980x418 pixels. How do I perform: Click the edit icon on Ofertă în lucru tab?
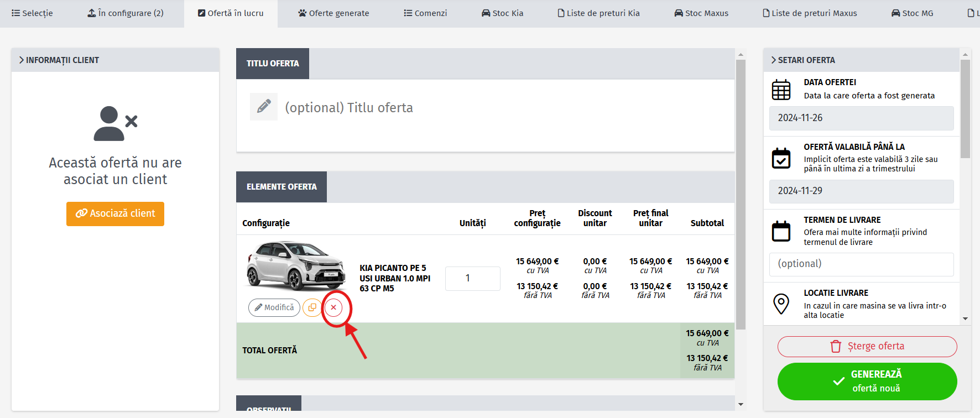pos(202,13)
